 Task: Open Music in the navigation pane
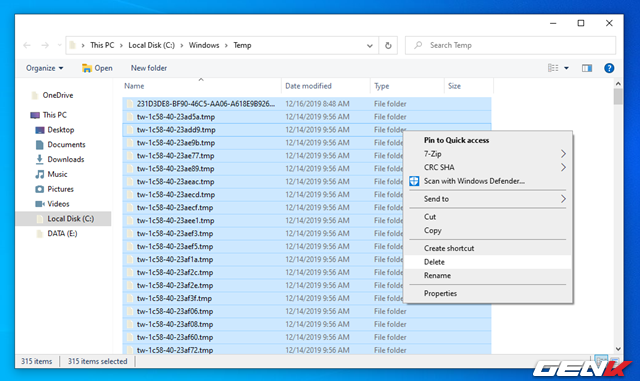pyautogui.click(x=57, y=174)
